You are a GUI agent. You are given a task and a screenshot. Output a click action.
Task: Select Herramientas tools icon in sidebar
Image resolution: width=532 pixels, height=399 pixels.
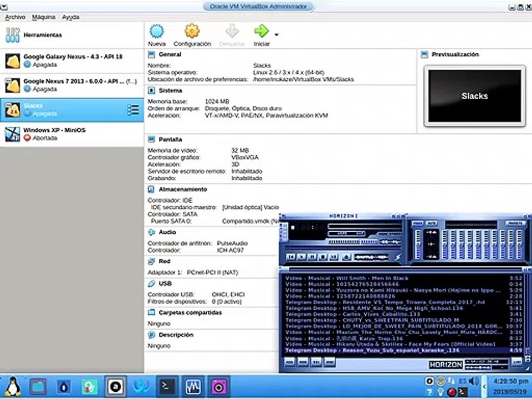pos(13,35)
